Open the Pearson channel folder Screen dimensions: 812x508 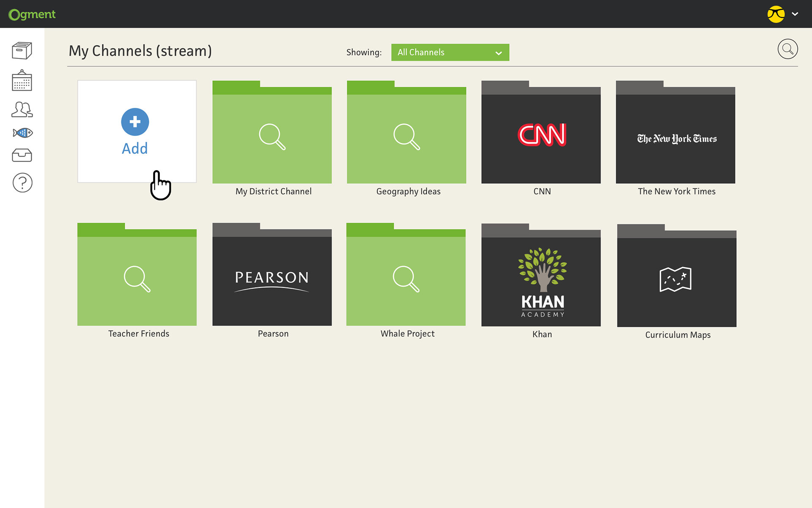pyautogui.click(x=272, y=274)
